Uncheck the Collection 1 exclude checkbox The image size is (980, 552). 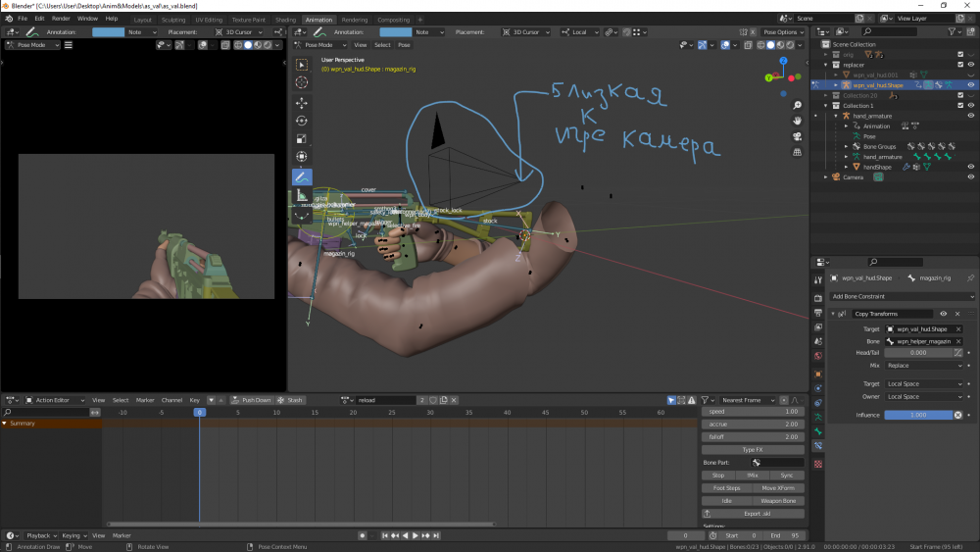point(958,106)
